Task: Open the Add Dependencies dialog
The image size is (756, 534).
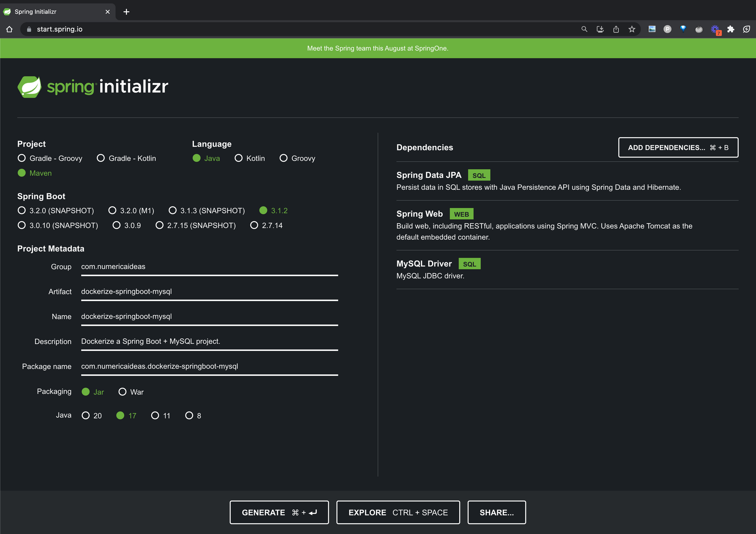Action: 678,148
